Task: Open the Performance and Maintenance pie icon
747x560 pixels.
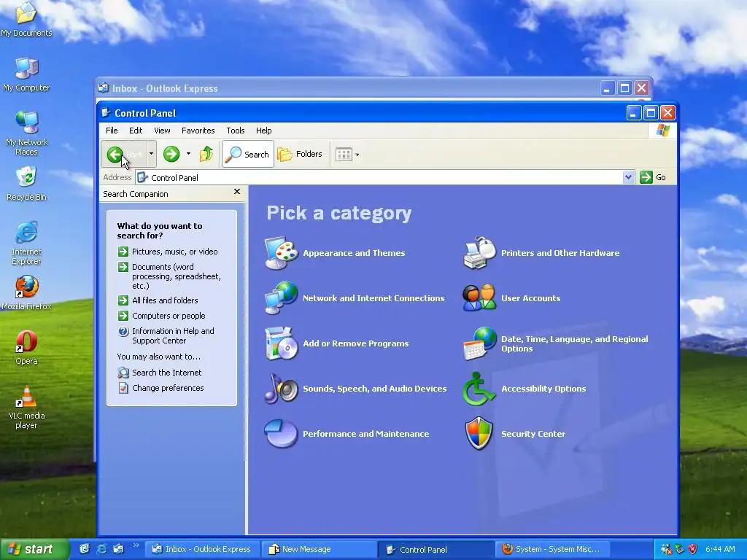Action: coord(282,433)
